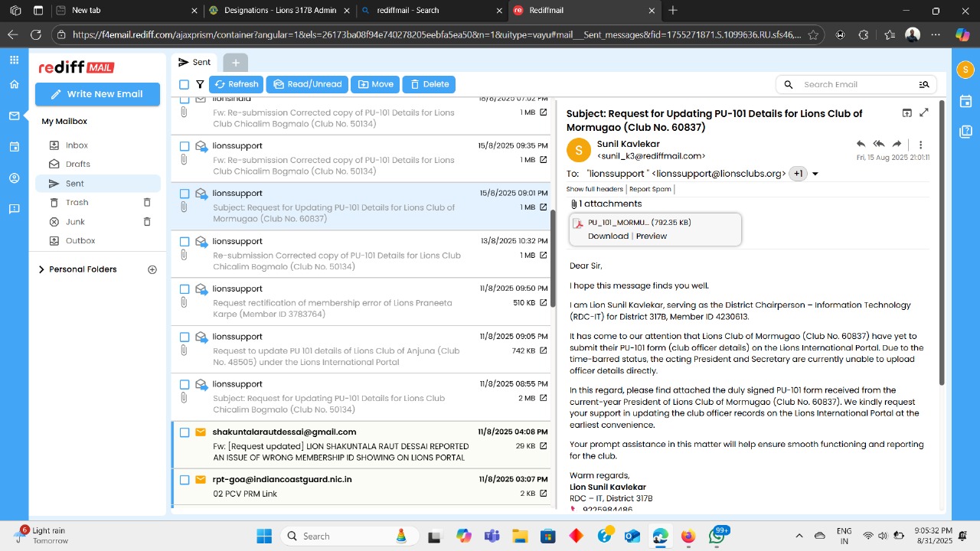Select the 15/8/2025 09:35 PM lionssupport email checkbox
Screen dimensions: 980x551
point(184,146)
